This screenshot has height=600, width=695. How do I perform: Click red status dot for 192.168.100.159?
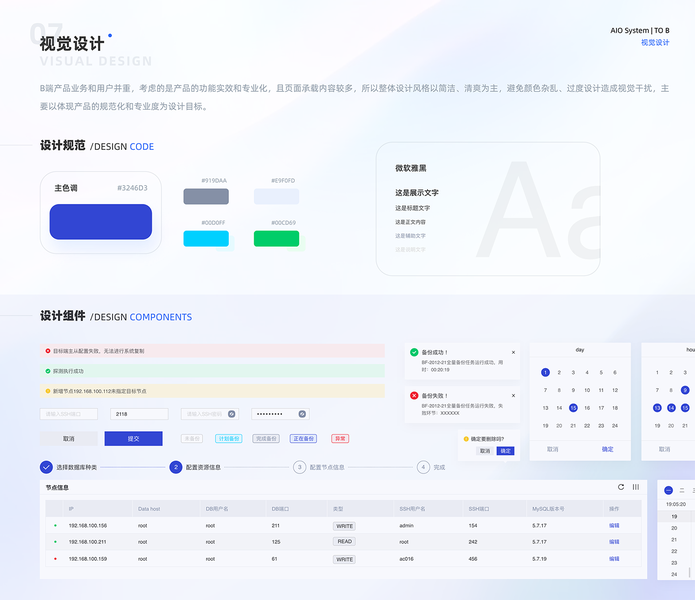[x=55, y=559]
